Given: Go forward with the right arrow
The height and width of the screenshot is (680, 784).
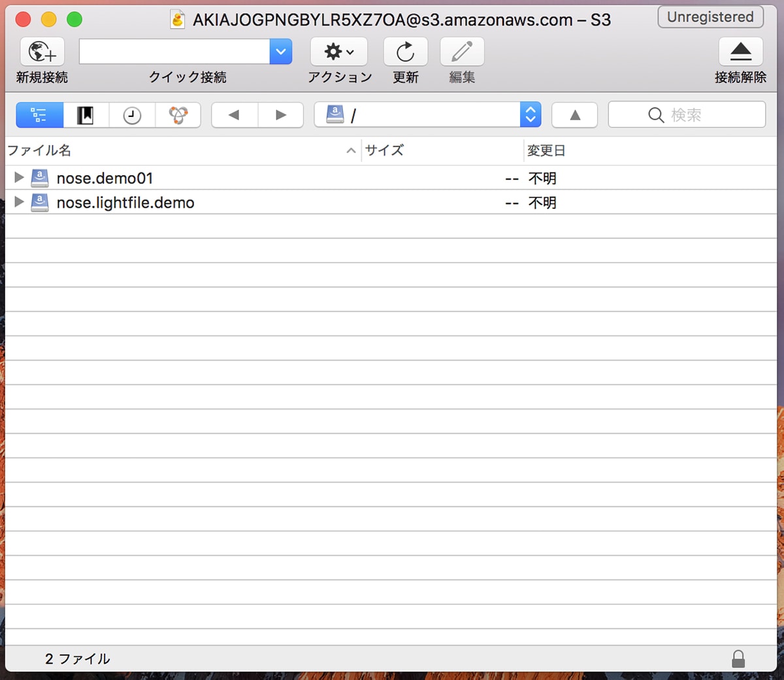Looking at the screenshot, I should coord(281,115).
